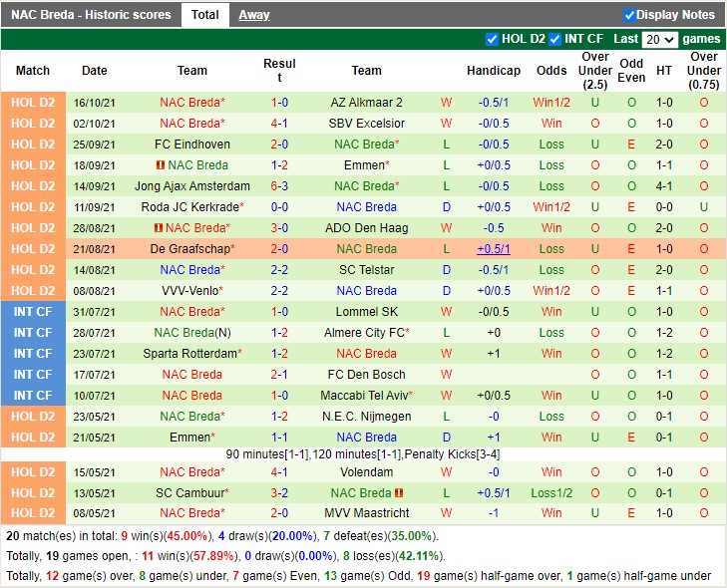Image resolution: width=727 pixels, height=588 pixels.
Task: Select date 13/05/21
Action: tap(94, 493)
